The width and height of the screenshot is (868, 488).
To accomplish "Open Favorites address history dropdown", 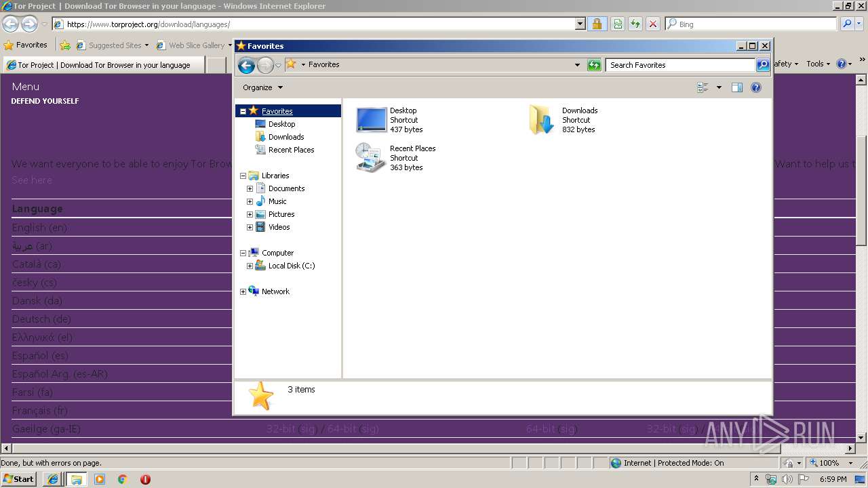I will 577,65.
